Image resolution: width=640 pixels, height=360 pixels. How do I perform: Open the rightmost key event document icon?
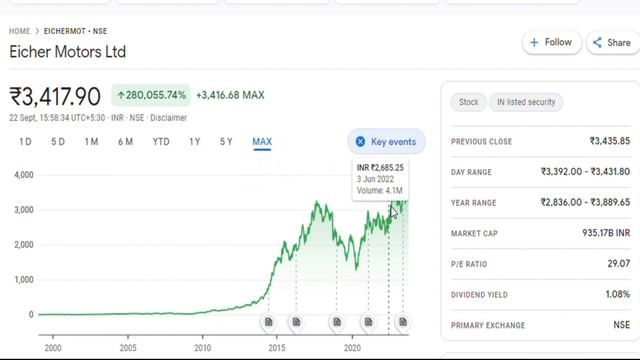[x=403, y=322]
